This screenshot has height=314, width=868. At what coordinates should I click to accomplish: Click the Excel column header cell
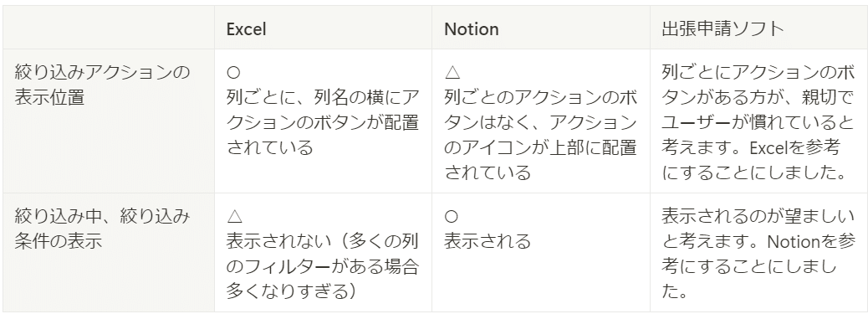click(x=323, y=28)
